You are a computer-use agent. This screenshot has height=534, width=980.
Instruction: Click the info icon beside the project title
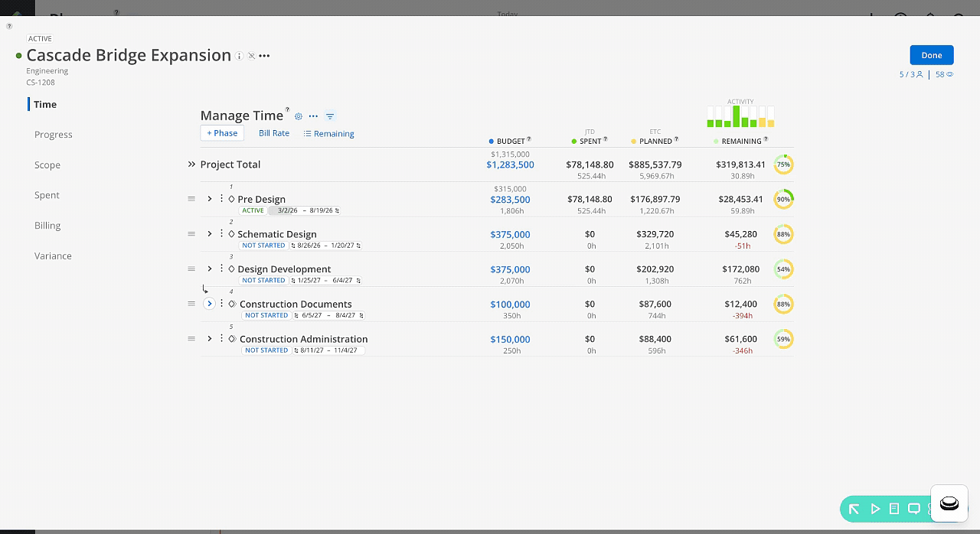239,56
